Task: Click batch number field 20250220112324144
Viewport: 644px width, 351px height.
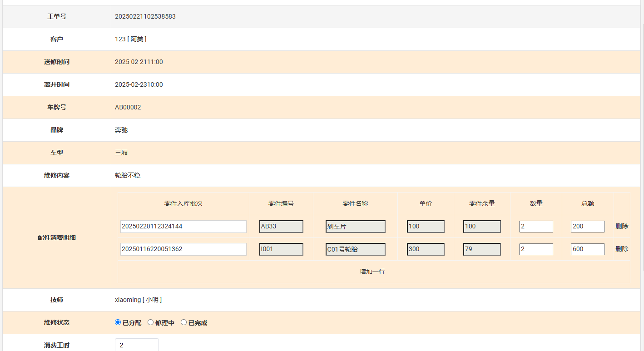Action: point(183,227)
